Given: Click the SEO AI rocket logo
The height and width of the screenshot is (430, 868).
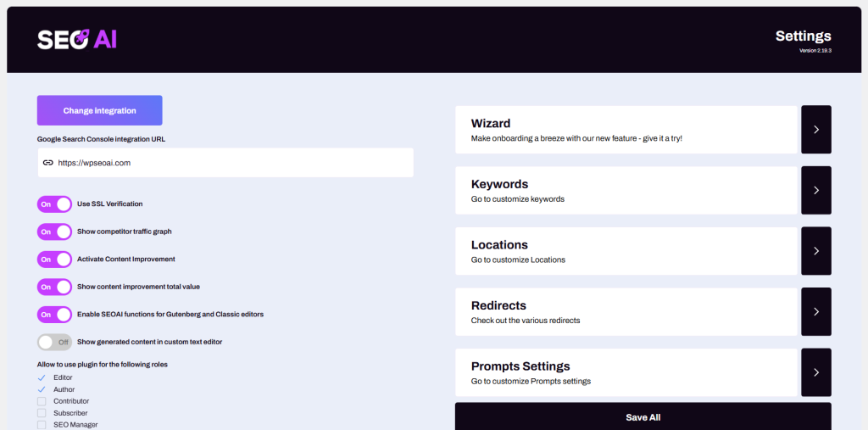Looking at the screenshot, I should (77, 39).
